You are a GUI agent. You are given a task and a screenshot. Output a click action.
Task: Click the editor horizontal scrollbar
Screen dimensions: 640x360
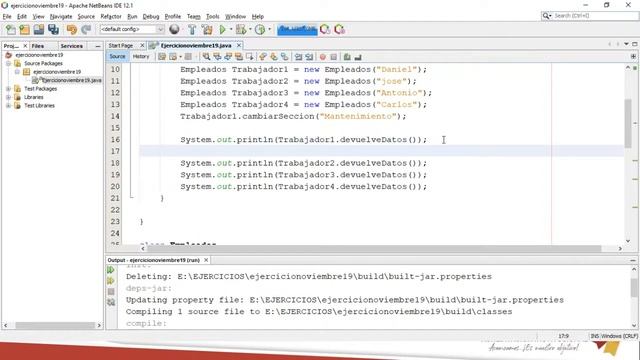tap(374, 248)
